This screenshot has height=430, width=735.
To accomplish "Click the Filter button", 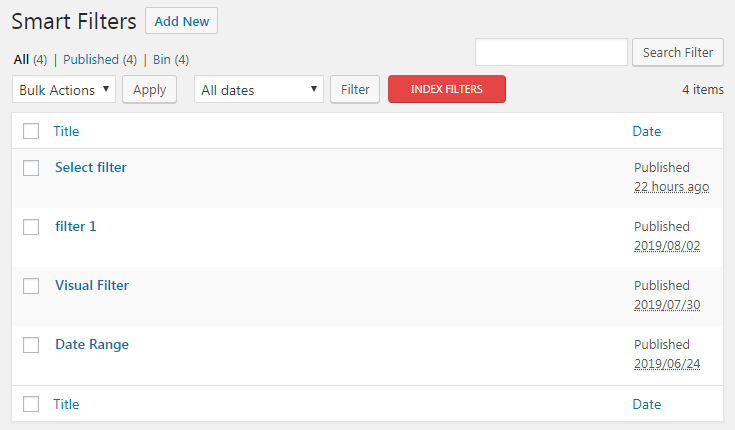I will tap(355, 89).
